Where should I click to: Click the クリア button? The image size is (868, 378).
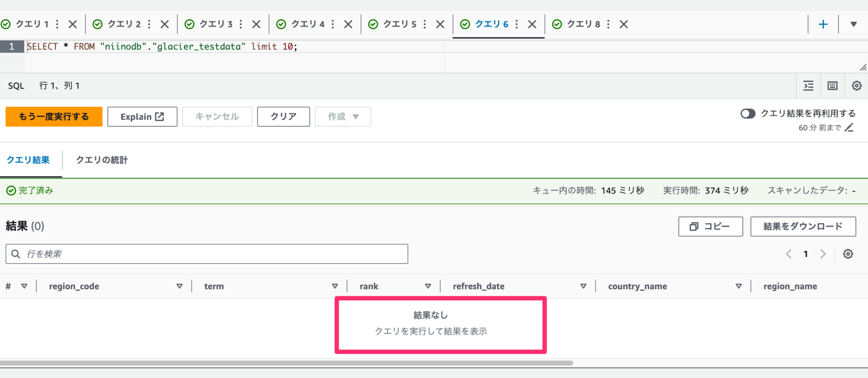[x=283, y=116]
